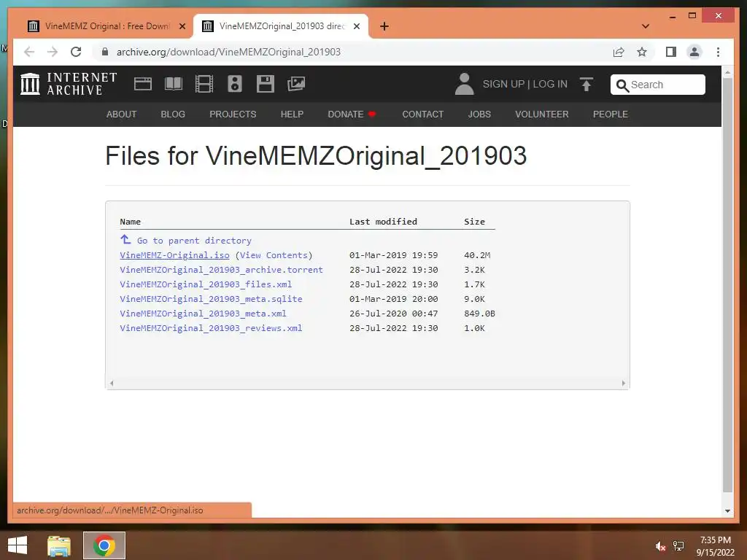This screenshot has width=747, height=560.
Task: Open the Texts book icon
Action: tap(174, 84)
